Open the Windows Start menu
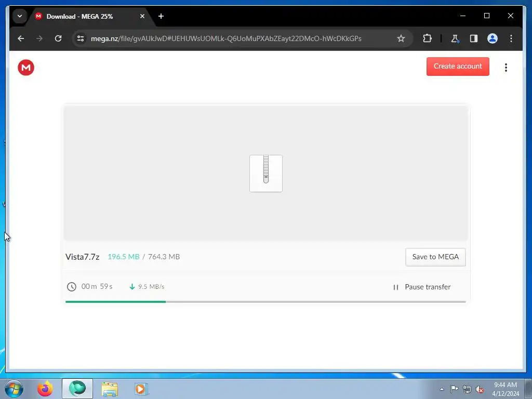The image size is (532, 399). 14,389
